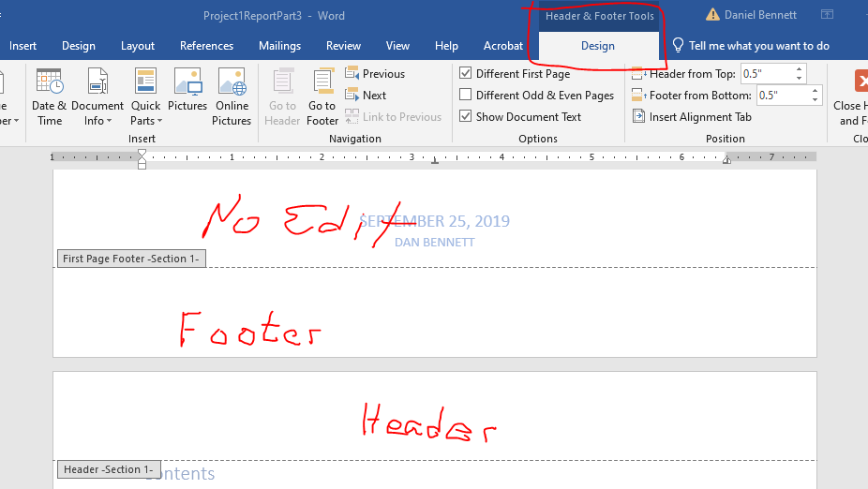Switch to the References tab
This screenshot has height=489, width=868.
click(206, 46)
